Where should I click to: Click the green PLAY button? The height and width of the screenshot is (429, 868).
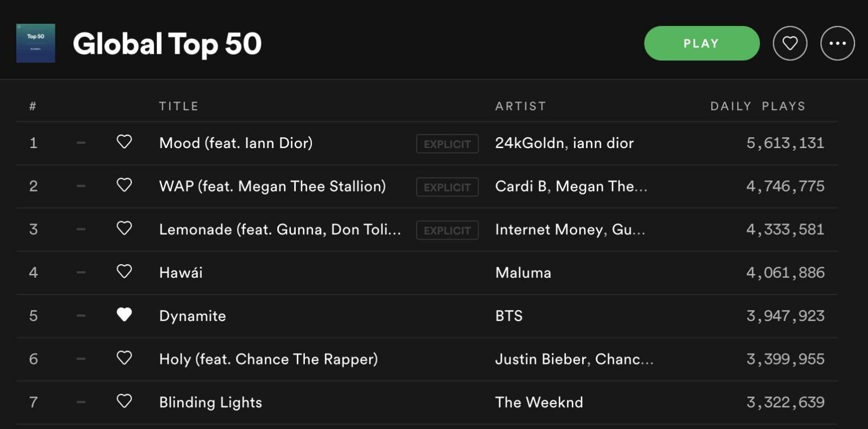click(701, 43)
